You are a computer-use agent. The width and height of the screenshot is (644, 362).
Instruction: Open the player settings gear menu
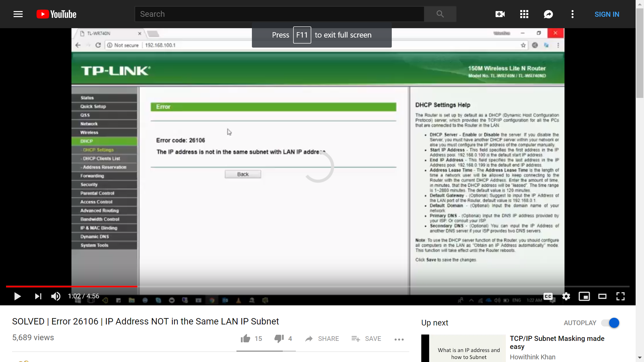coord(566,296)
